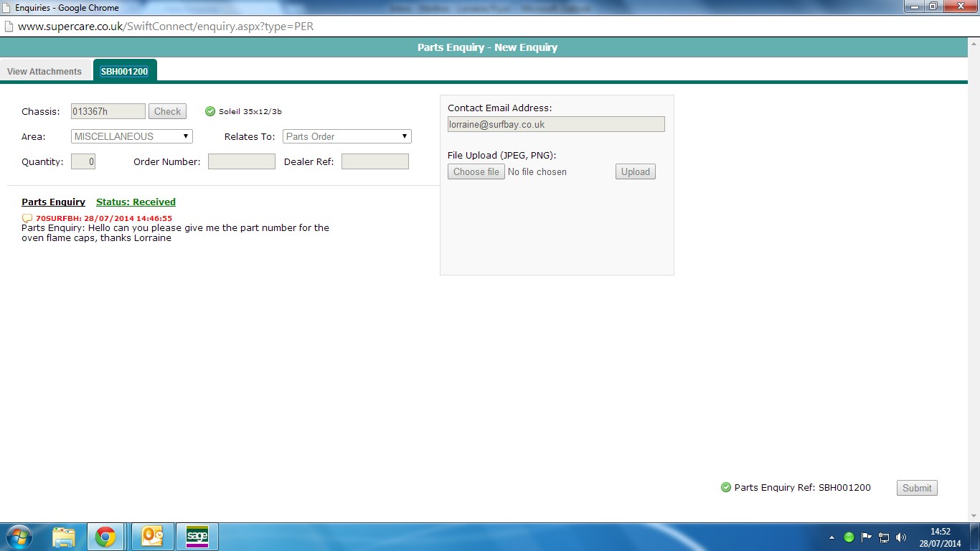Screen dimensions: 980x551
Task: Click the speech bubble icon beside 70SURFBH
Action: click(x=27, y=218)
